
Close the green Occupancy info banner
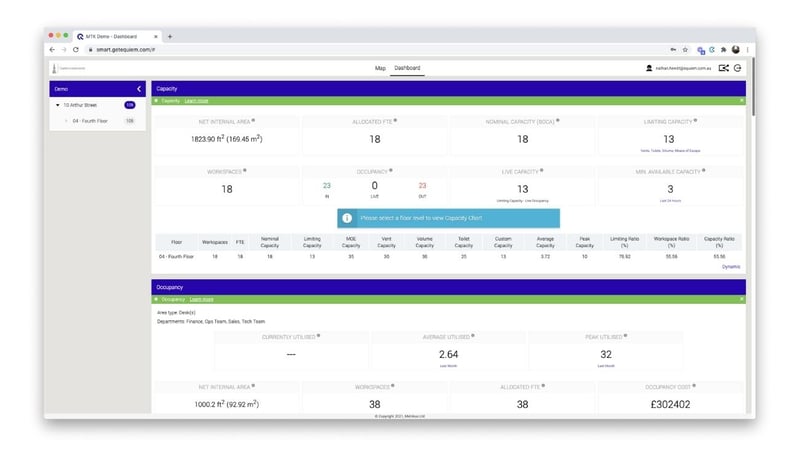(741, 299)
